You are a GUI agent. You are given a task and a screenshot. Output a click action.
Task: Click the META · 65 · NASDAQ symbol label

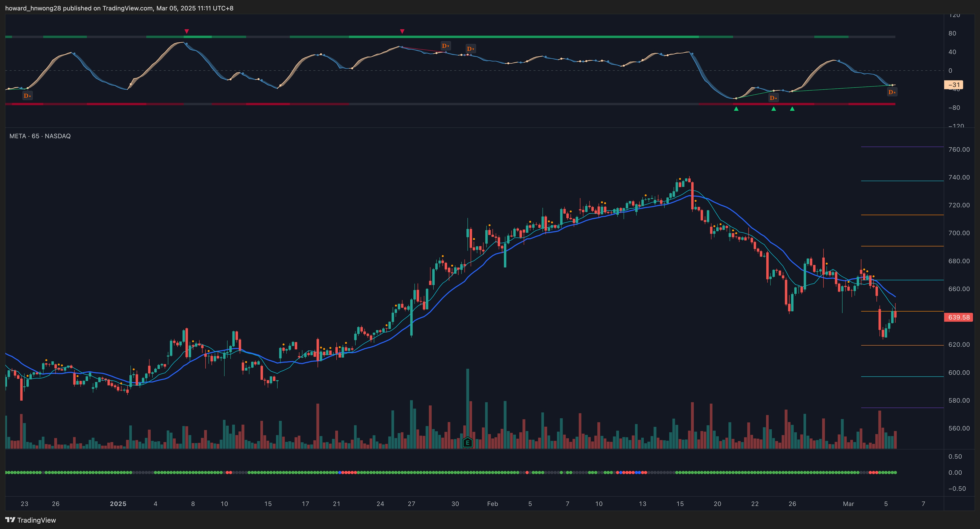click(x=40, y=136)
